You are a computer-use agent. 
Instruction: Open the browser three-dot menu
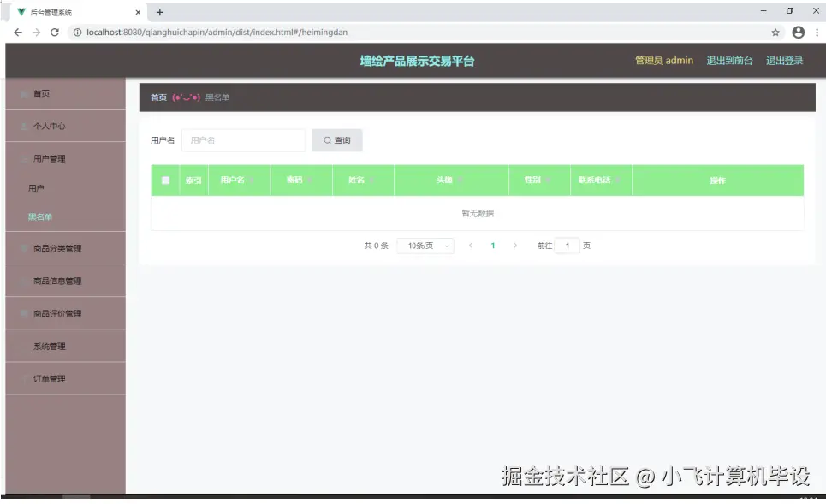(817, 33)
